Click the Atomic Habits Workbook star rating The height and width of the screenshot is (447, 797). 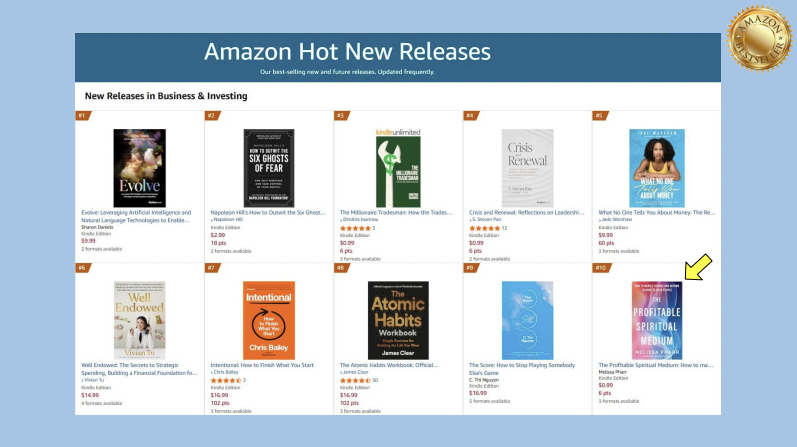click(354, 381)
